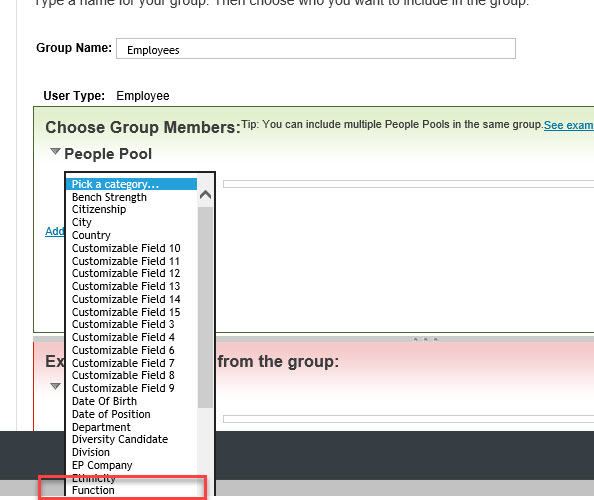The height and width of the screenshot is (500, 594).
Task: Click the People Pool value field
Action: point(408,184)
